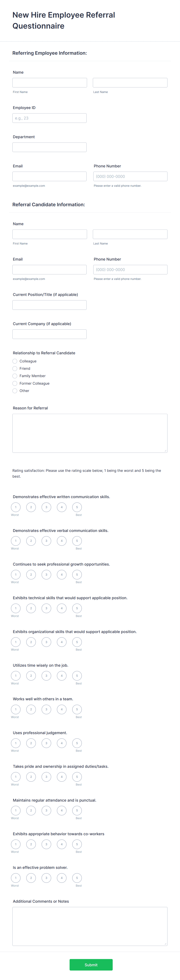Select Other for relationship to candidate

[x=15, y=391]
